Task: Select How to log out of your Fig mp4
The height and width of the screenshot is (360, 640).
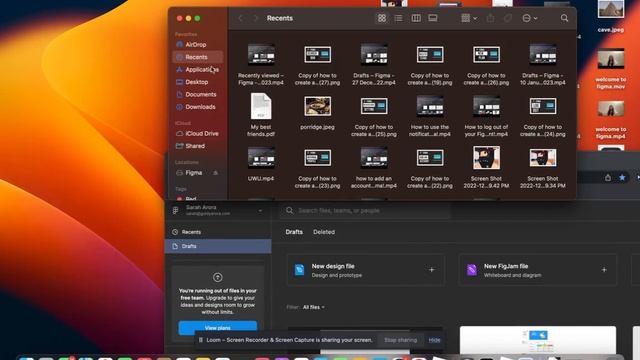Action: coord(486,116)
